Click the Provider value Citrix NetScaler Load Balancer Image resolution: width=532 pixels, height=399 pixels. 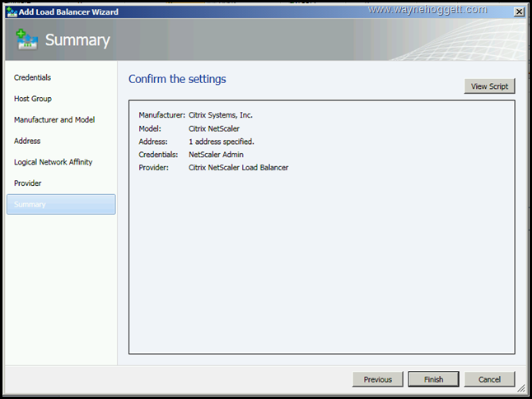[x=239, y=168]
